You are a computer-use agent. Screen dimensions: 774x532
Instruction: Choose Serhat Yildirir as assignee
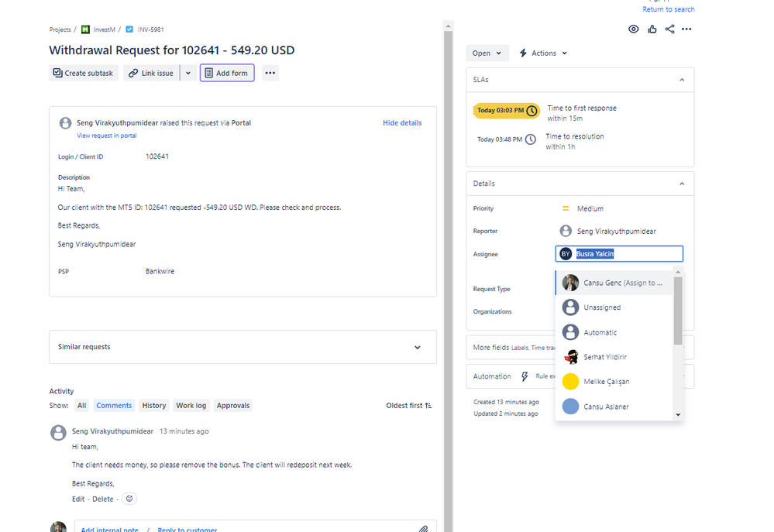[x=614, y=357]
